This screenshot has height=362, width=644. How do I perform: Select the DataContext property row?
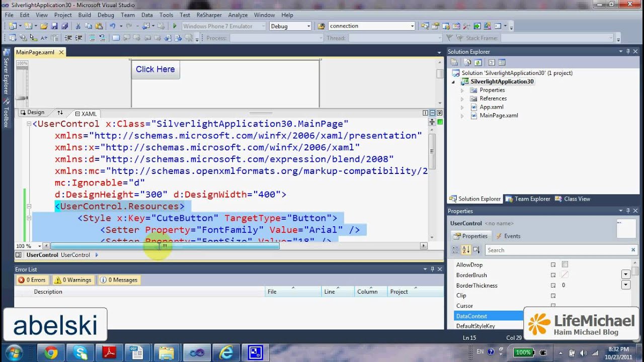tap(489, 316)
